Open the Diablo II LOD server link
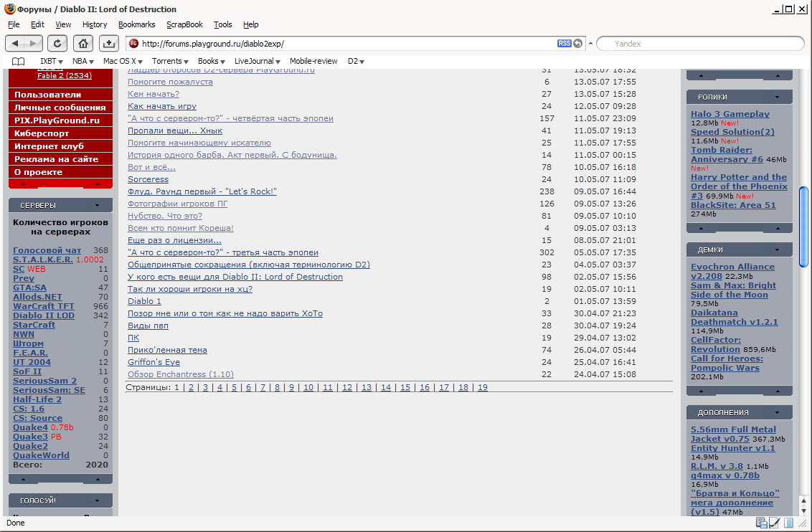Screen dimensions: 812x532 (44, 315)
